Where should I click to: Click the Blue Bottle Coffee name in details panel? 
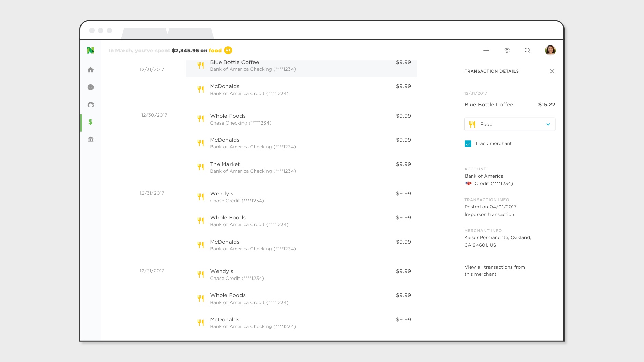click(x=489, y=105)
